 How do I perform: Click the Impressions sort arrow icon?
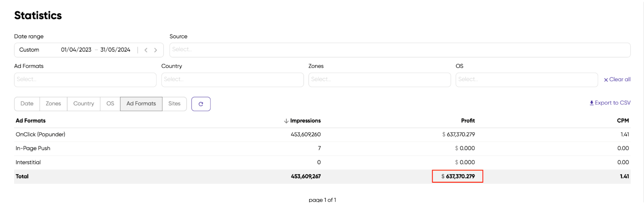point(286,121)
